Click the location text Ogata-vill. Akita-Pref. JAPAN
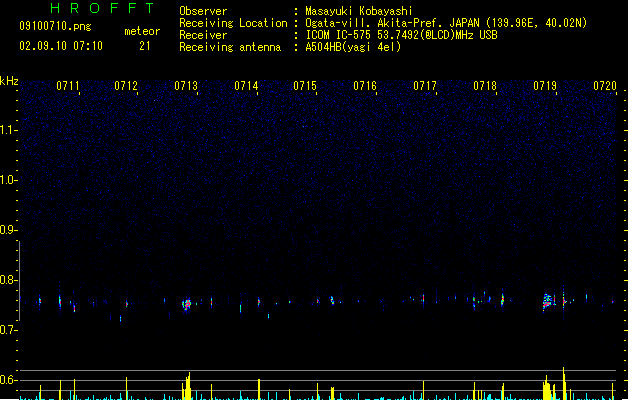 pos(392,23)
